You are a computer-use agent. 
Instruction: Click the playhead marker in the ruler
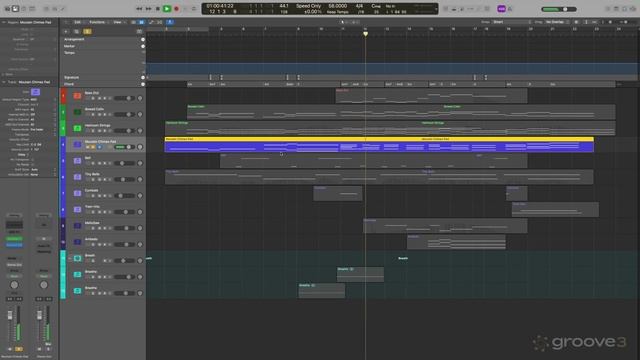(x=365, y=34)
